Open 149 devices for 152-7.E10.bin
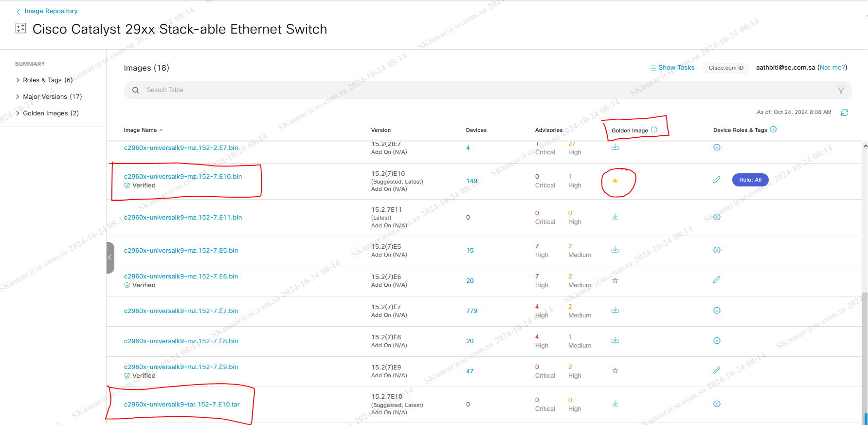The width and height of the screenshot is (868, 425). pyautogui.click(x=472, y=181)
